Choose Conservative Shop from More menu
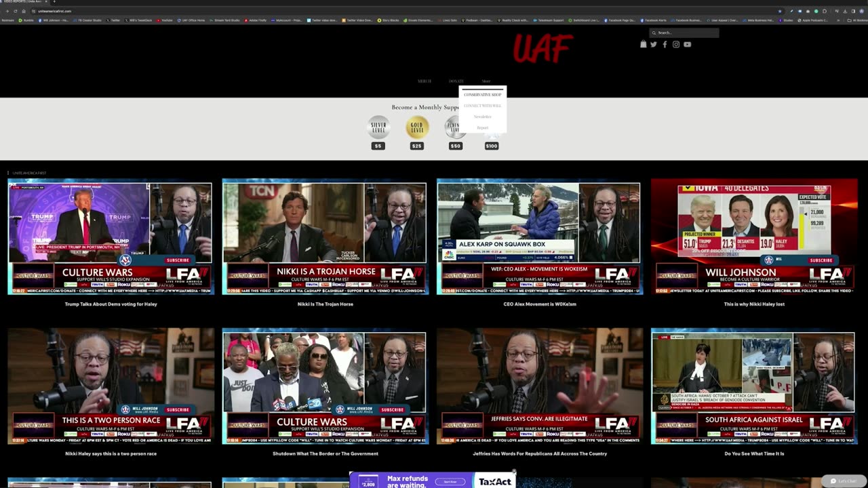 pos(483,95)
